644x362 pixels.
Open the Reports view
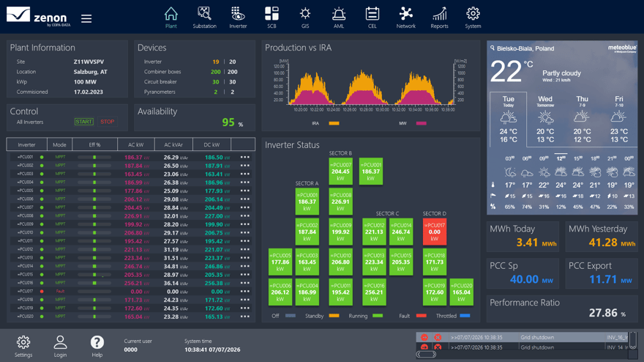coord(440,18)
